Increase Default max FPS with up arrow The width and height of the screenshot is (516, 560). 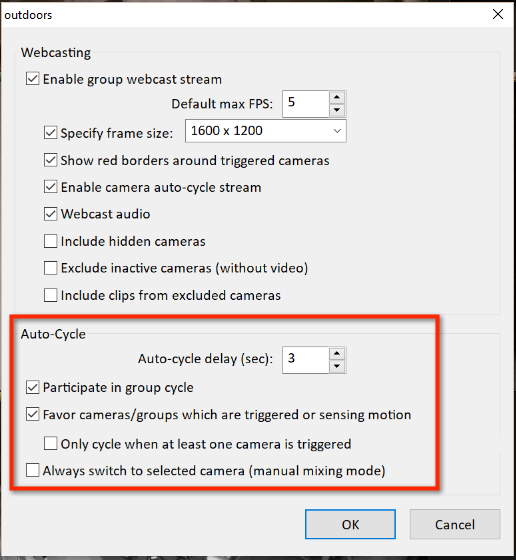click(337, 98)
